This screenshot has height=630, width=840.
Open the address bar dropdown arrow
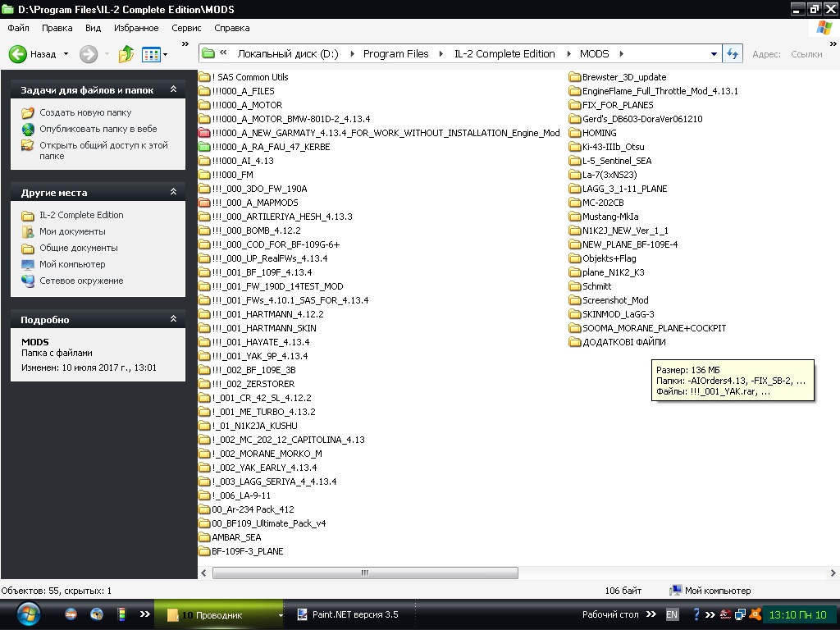tap(714, 54)
